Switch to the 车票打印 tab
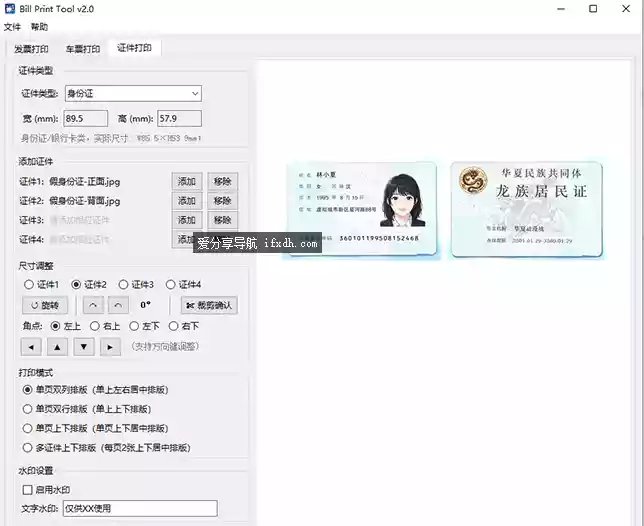The height and width of the screenshot is (526, 644). (x=83, y=49)
